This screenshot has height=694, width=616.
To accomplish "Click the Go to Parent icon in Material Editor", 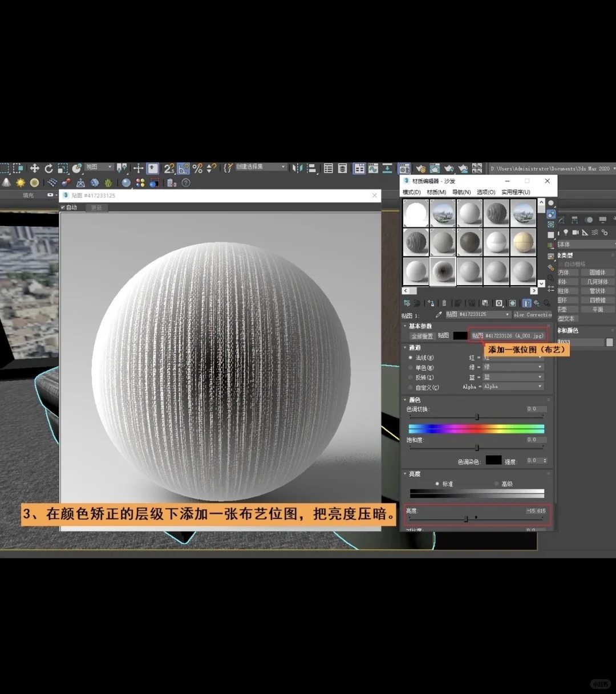I will 537,303.
